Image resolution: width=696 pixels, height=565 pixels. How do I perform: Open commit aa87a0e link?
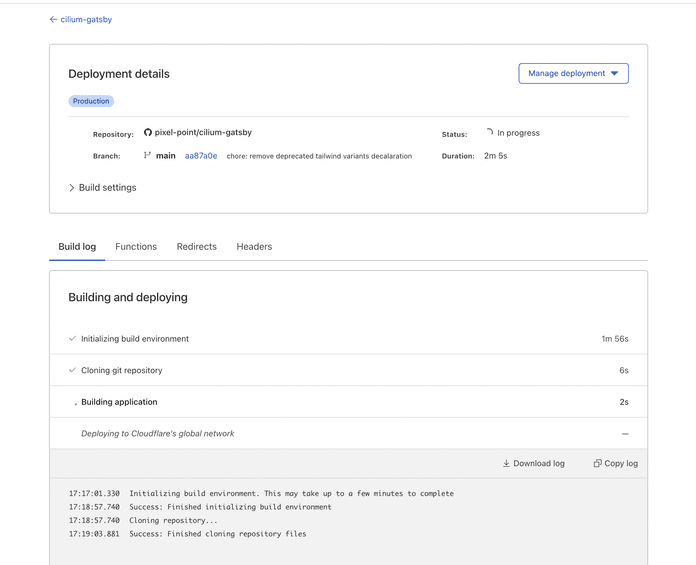[201, 156]
